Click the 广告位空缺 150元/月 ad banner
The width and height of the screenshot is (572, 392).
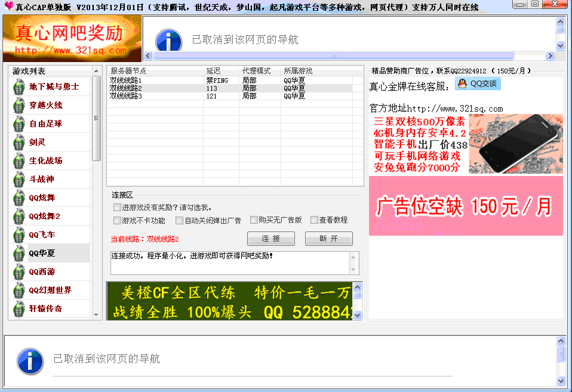click(466, 206)
